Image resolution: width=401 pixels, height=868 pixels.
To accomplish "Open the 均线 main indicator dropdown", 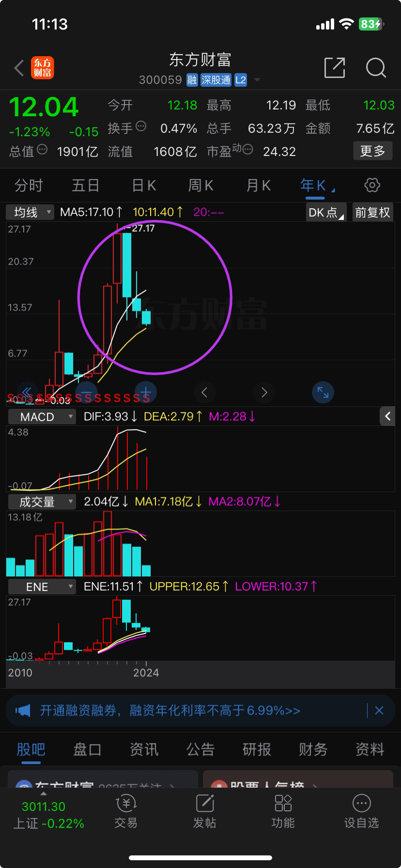I will (x=30, y=212).
